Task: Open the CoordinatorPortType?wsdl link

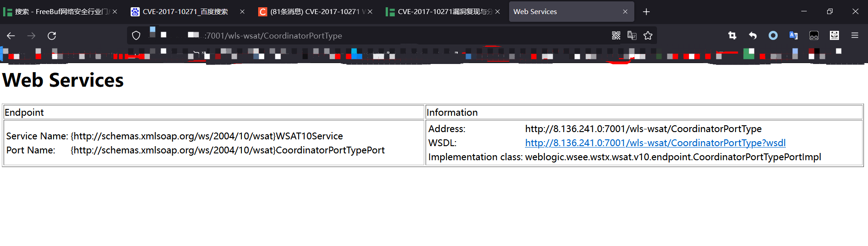Action: click(655, 143)
